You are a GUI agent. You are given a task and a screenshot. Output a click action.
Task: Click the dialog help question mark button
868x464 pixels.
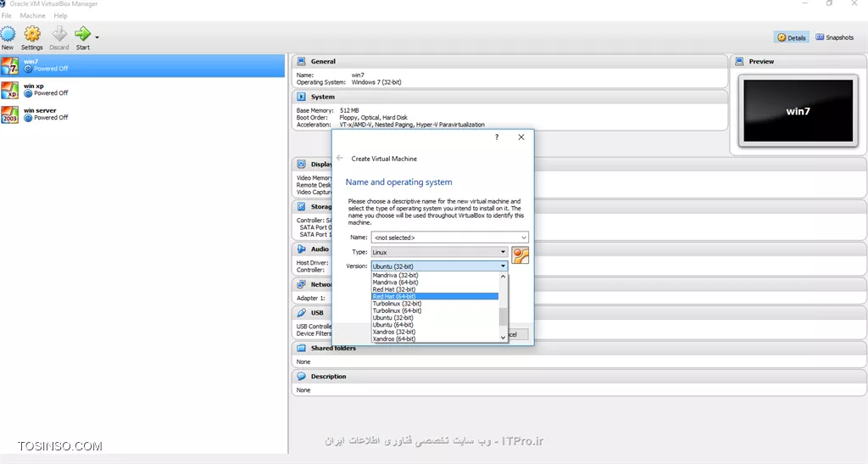(x=497, y=137)
